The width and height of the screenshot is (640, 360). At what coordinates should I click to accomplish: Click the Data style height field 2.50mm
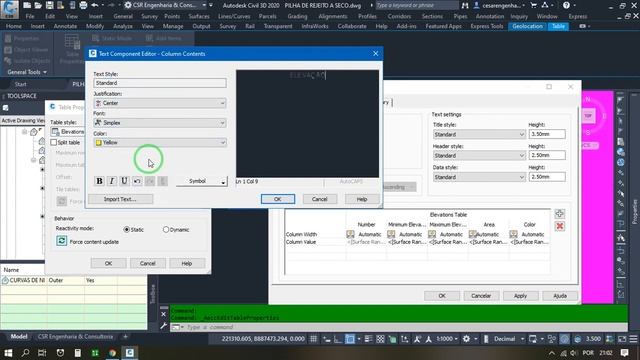click(x=547, y=177)
